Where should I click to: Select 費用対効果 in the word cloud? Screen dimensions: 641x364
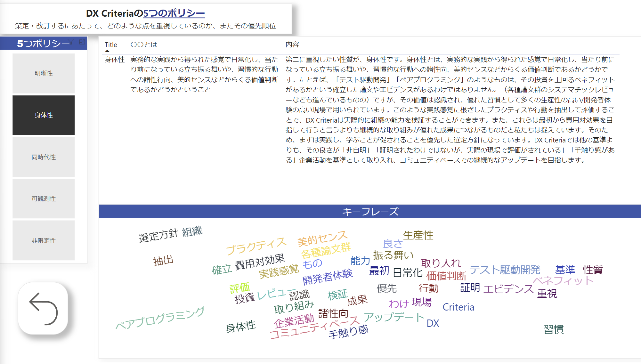(x=260, y=262)
